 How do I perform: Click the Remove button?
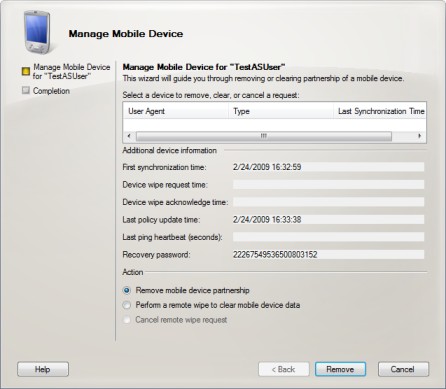pos(340,369)
